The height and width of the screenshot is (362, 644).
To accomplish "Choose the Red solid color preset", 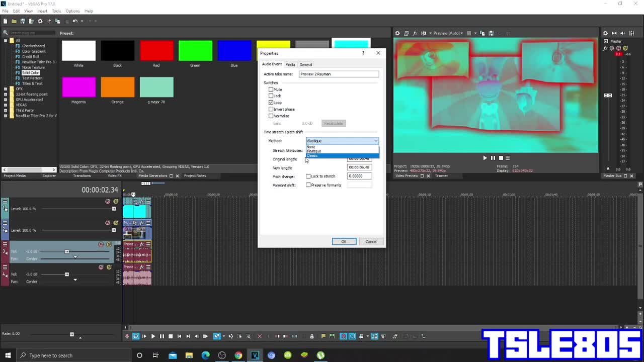I will coord(156,50).
